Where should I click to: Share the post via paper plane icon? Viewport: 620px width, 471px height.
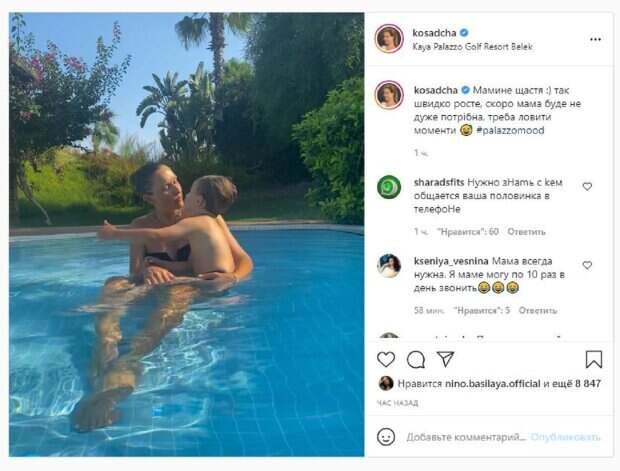[445, 359]
